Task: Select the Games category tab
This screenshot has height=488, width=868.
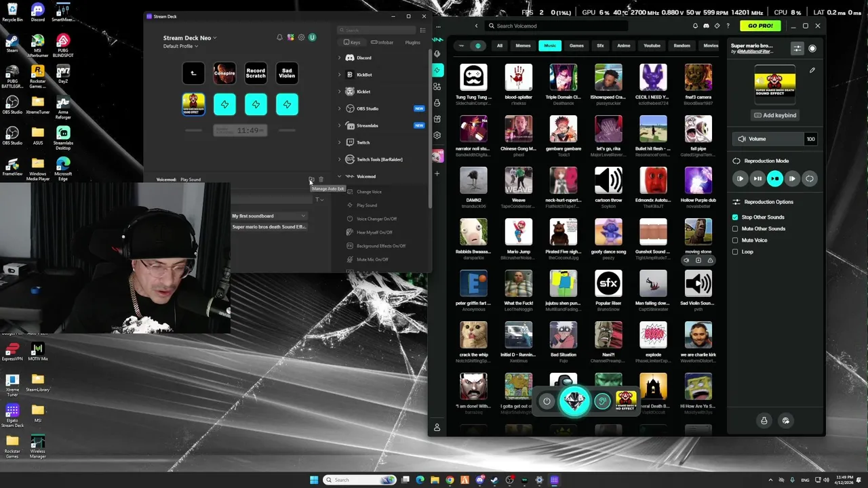Action: pos(576,46)
